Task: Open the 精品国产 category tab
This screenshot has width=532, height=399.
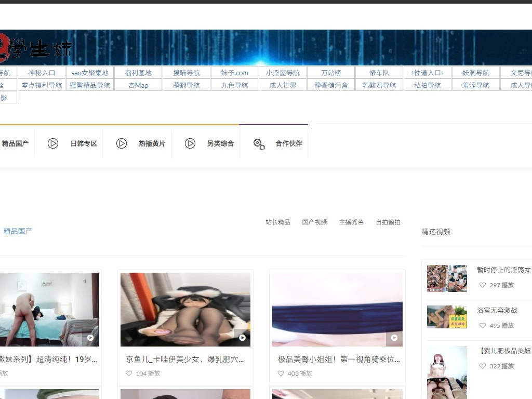Action: coord(15,143)
